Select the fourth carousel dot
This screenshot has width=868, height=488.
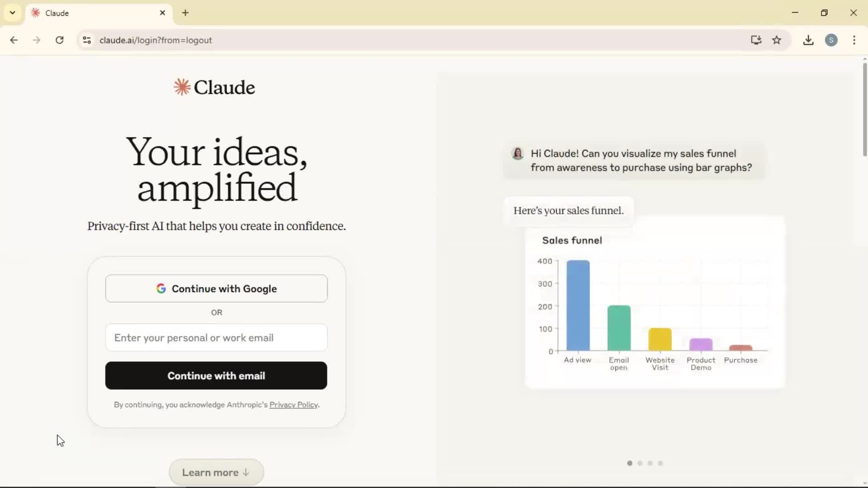660,463
